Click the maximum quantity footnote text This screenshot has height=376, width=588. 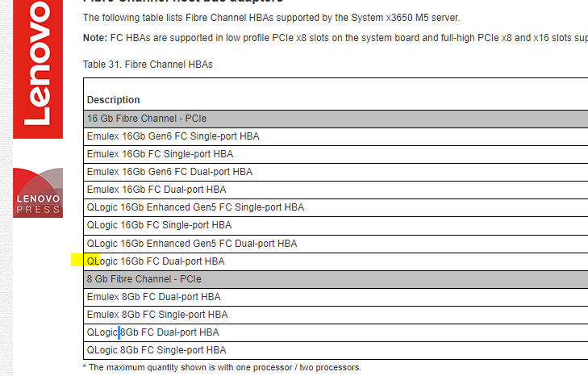222,367
